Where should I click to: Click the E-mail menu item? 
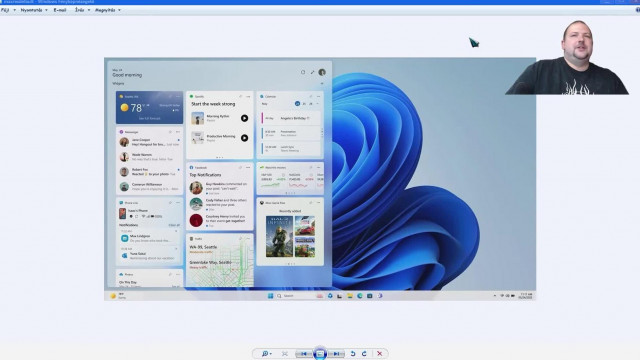(60, 10)
